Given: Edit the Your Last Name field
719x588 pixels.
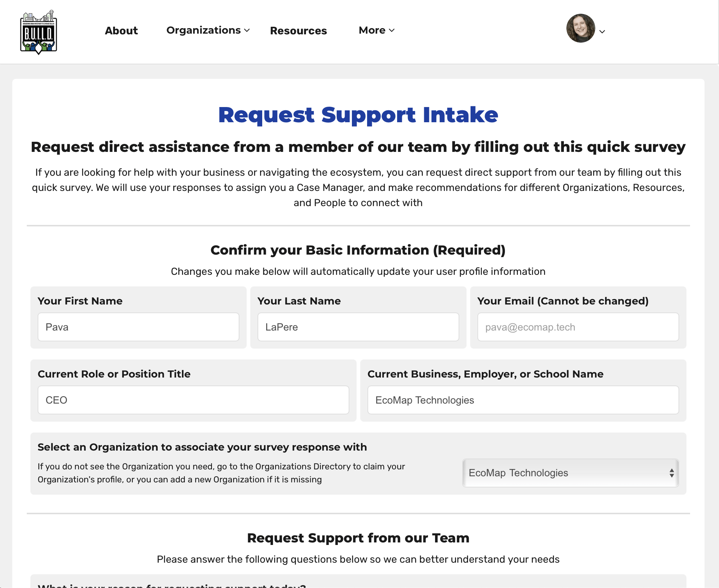Looking at the screenshot, I should click(x=358, y=327).
